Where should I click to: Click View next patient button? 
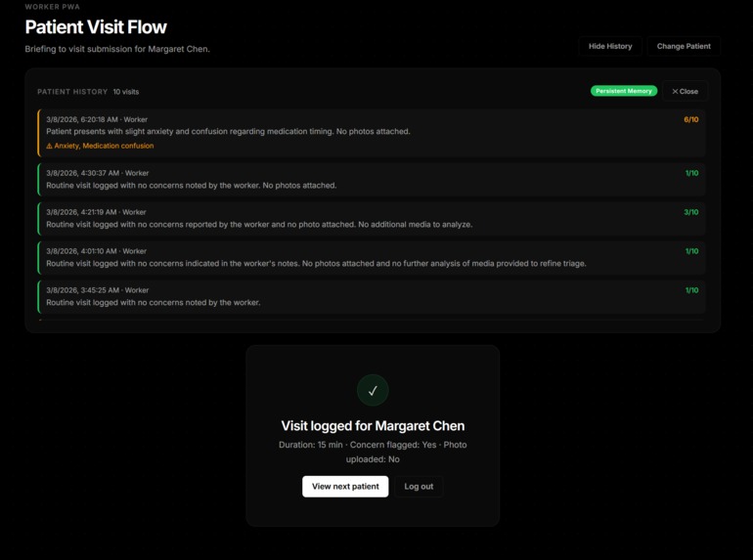tap(345, 486)
